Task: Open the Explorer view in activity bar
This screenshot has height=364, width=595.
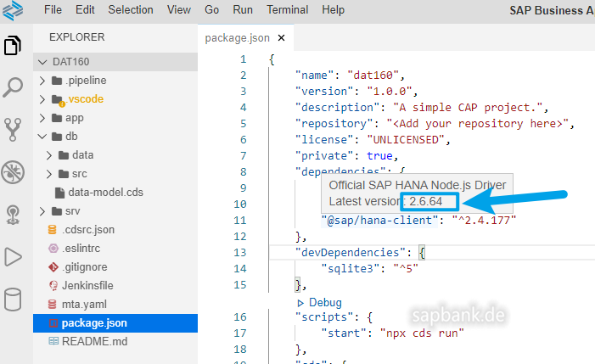Action: (x=13, y=46)
